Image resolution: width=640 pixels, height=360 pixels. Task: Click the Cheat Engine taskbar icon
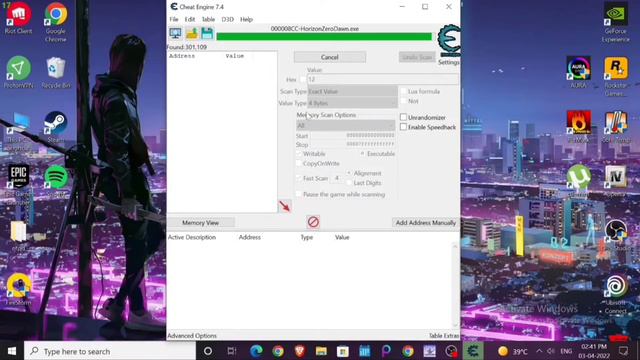pyautogui.click(x=473, y=351)
